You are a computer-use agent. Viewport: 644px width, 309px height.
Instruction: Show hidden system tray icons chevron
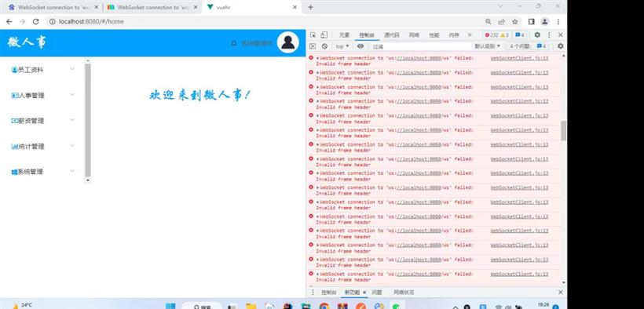[455, 307]
